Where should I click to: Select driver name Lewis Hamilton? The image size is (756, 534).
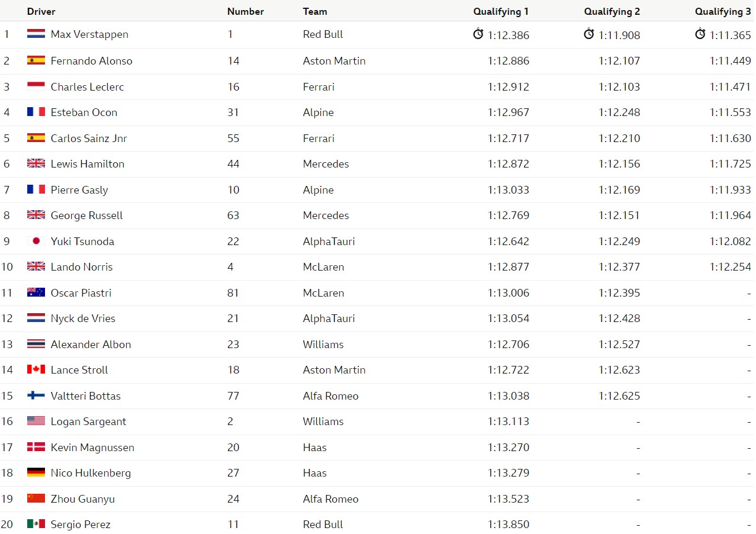point(88,164)
